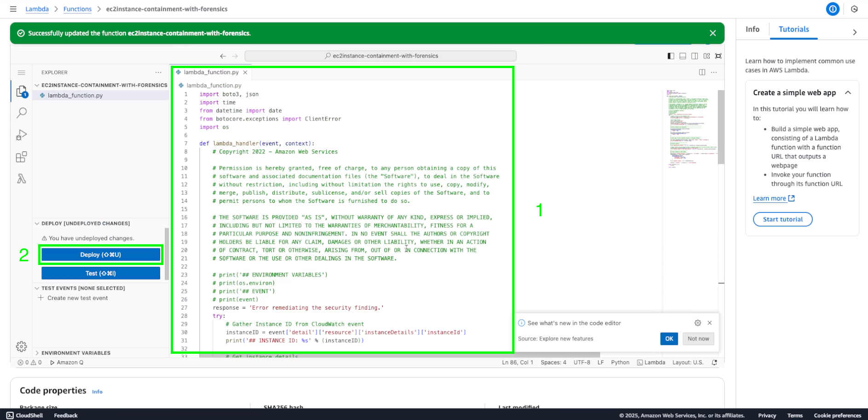Open the AWS console hamburger menu

(13, 9)
